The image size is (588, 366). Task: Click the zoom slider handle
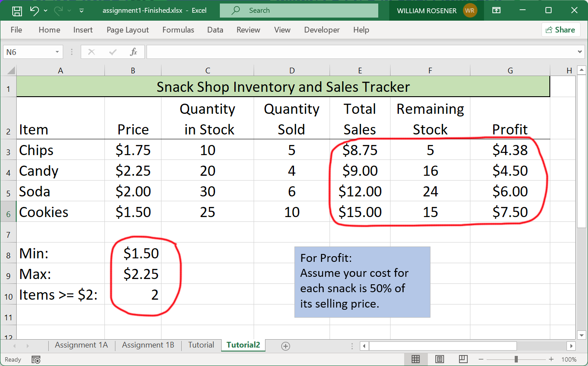[516, 359]
